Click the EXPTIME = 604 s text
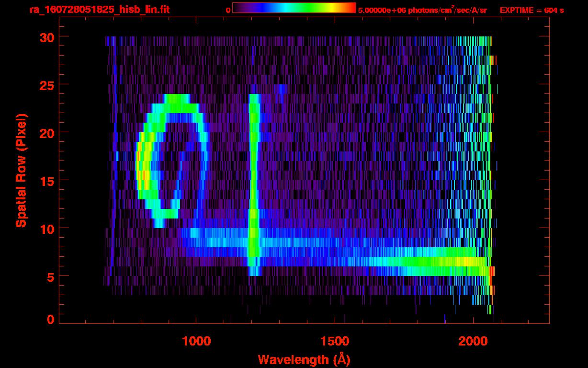 click(x=531, y=10)
